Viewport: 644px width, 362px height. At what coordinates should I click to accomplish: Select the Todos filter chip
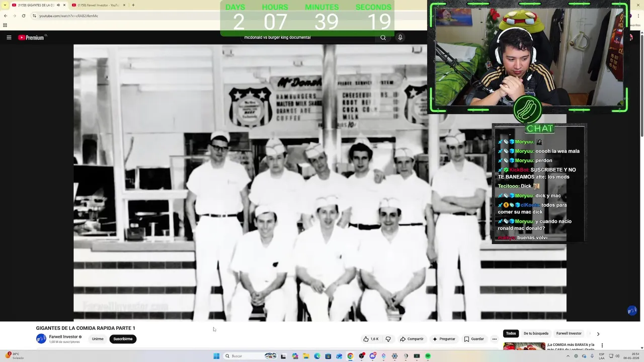pyautogui.click(x=511, y=333)
